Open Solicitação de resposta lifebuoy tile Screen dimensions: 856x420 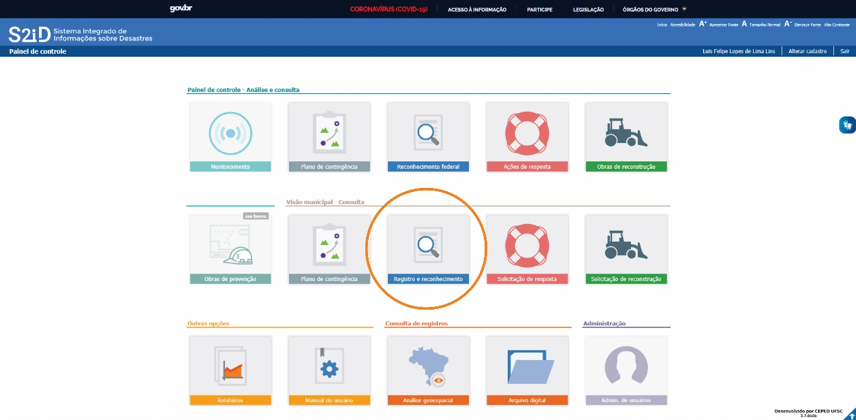pos(527,246)
